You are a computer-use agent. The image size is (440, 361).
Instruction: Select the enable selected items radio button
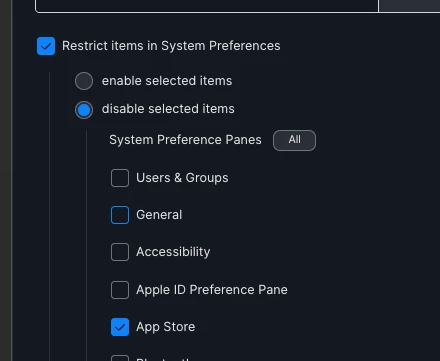tap(84, 81)
